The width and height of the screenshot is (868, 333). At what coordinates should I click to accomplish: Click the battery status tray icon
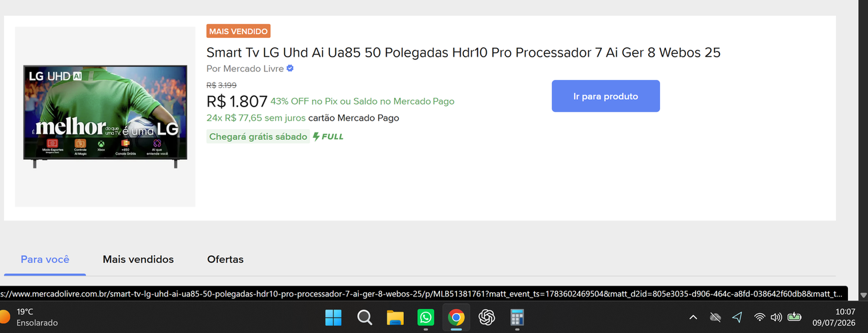pyautogui.click(x=795, y=317)
